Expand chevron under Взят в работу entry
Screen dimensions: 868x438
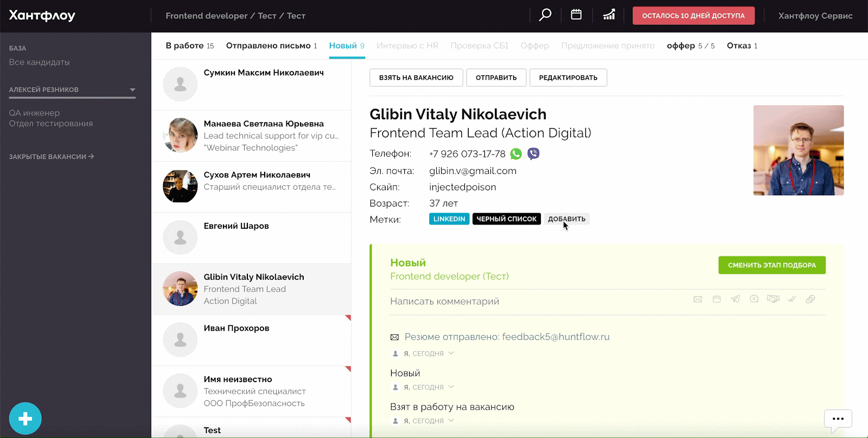451,420
